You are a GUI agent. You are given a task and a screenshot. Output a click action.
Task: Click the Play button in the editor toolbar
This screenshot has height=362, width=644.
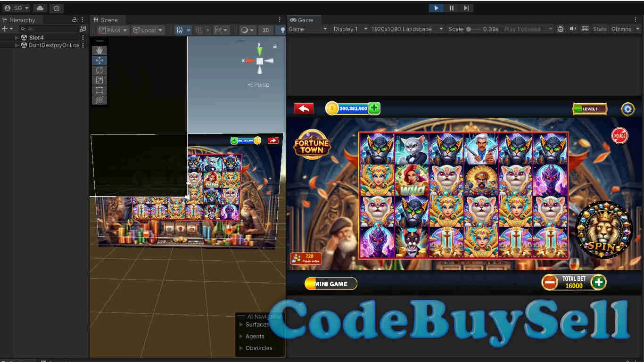436,8
